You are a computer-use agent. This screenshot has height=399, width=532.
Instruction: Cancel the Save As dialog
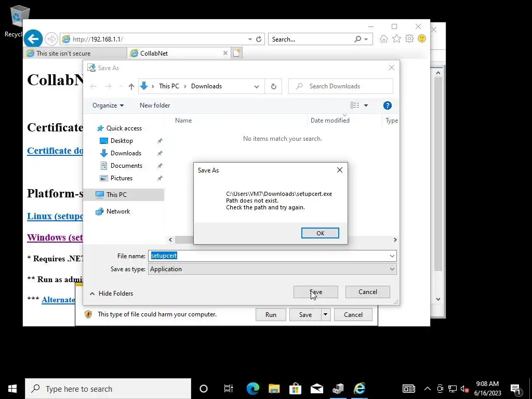[367, 292]
